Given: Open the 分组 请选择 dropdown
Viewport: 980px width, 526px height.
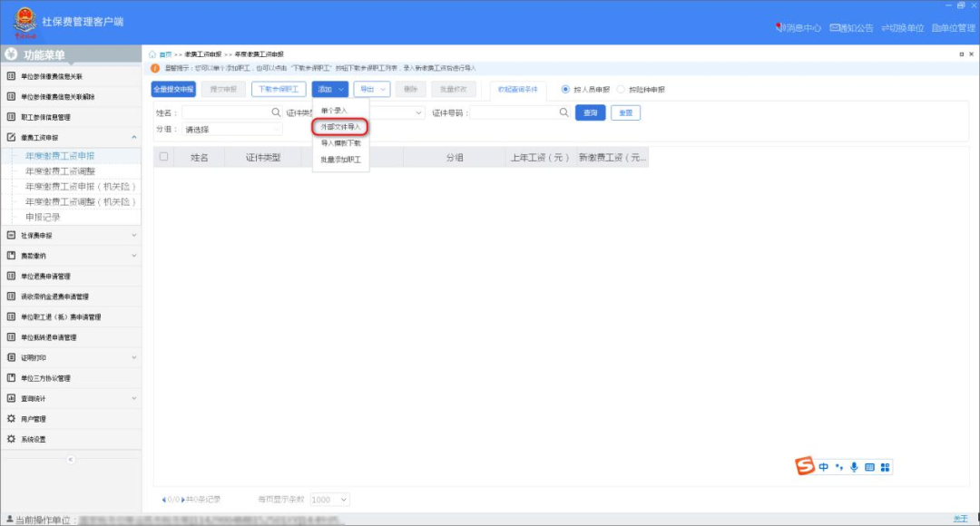Looking at the screenshot, I should click(x=231, y=130).
